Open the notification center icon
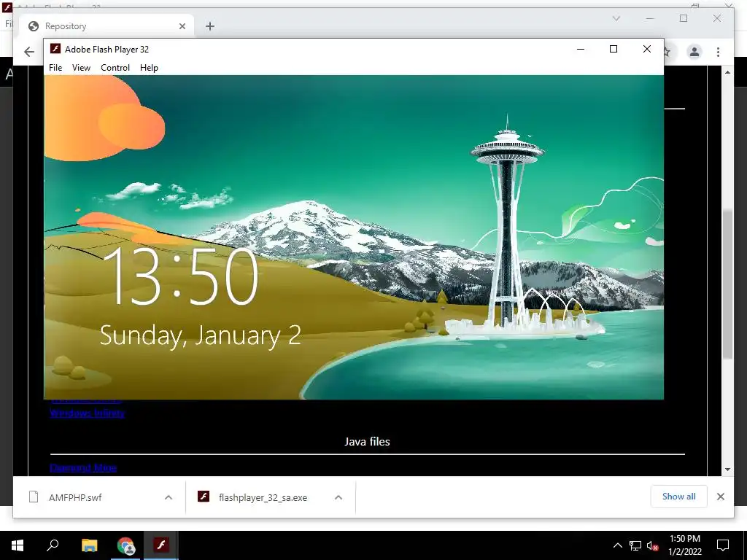Screen dimensions: 747x560 (x=723, y=545)
